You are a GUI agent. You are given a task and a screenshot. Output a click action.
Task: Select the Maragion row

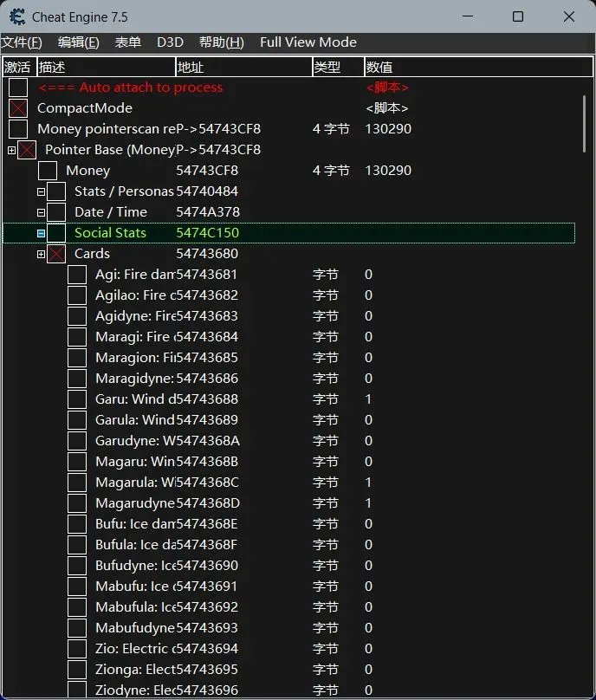(x=288, y=358)
